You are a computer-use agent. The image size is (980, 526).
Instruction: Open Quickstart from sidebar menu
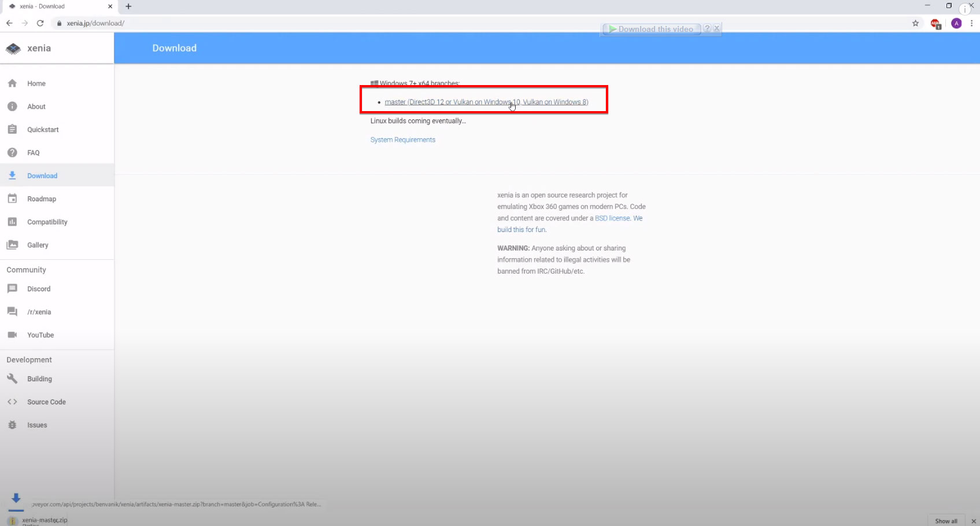point(43,130)
